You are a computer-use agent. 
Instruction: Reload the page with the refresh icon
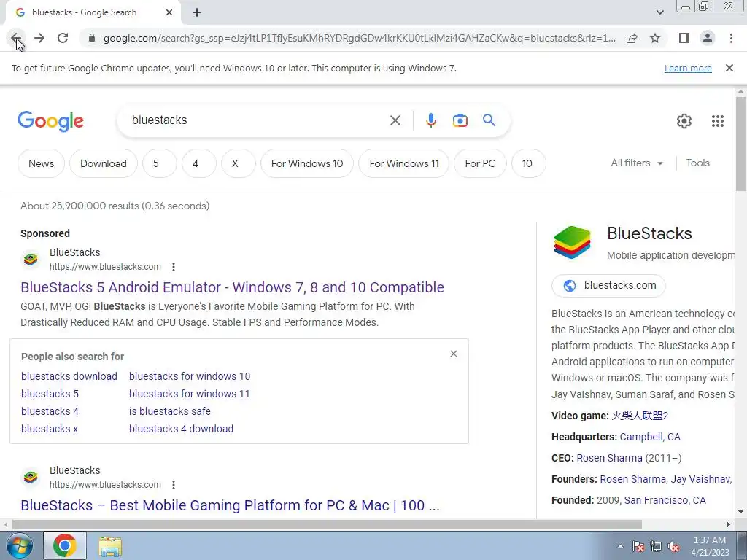63,38
